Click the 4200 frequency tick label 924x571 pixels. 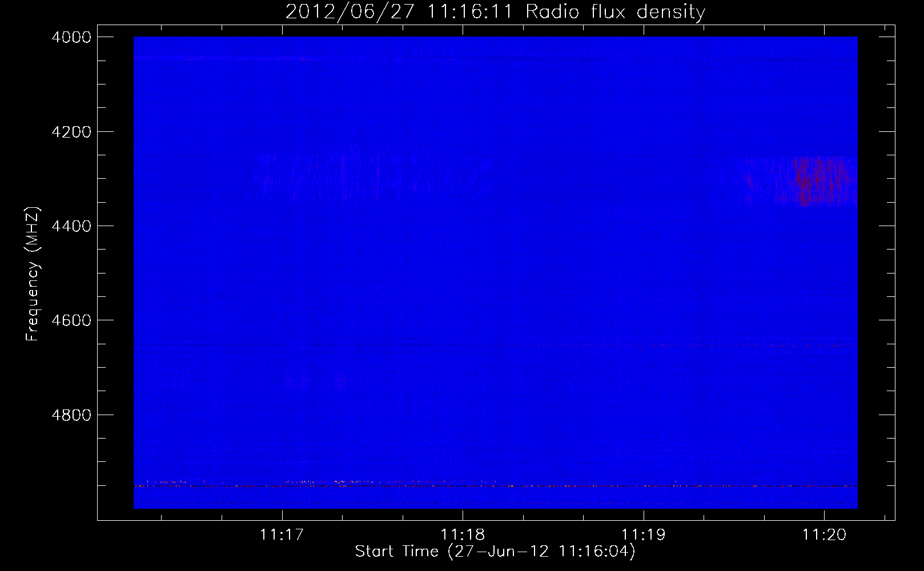[x=71, y=132]
